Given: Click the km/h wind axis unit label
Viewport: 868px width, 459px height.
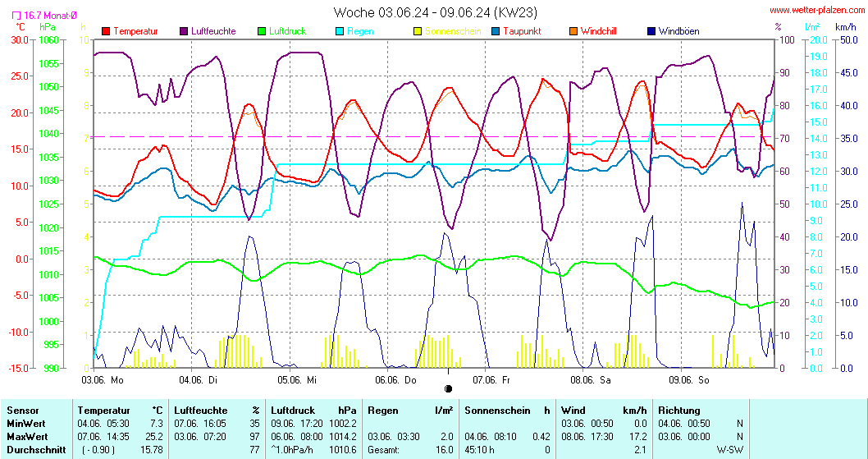Looking at the screenshot, I should (x=845, y=26).
